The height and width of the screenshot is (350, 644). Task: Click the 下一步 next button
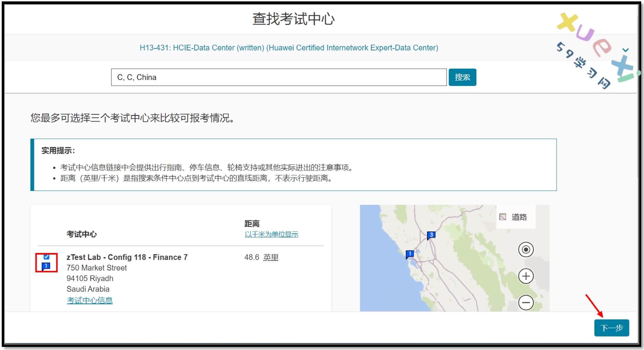(611, 328)
